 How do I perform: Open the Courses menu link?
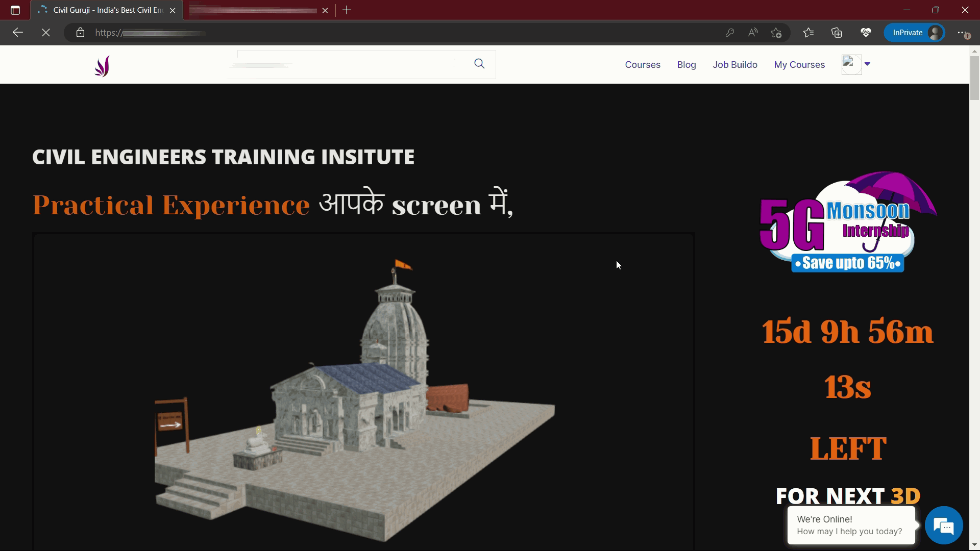click(x=643, y=65)
